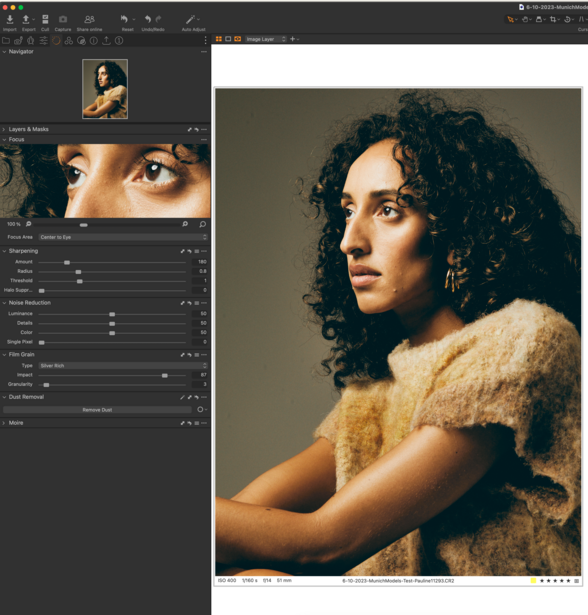Add a new layer with the plus icon
Image resolution: width=588 pixels, height=615 pixels.
pos(292,39)
